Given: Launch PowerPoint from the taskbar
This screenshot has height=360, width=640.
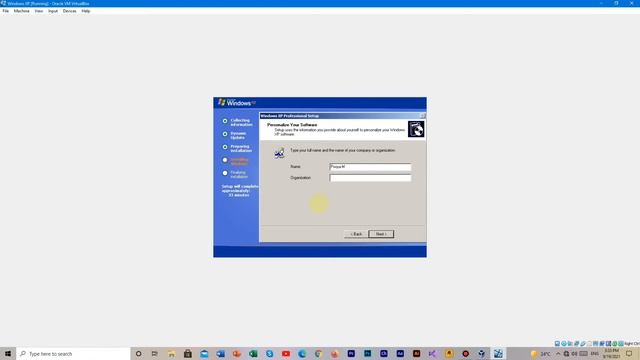Looking at the screenshot, I should [x=237, y=353].
